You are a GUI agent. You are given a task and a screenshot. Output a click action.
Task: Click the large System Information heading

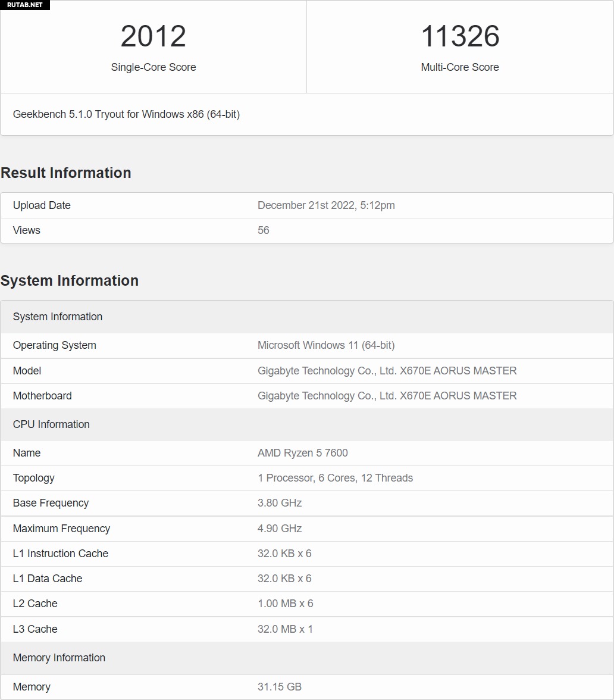pos(70,280)
